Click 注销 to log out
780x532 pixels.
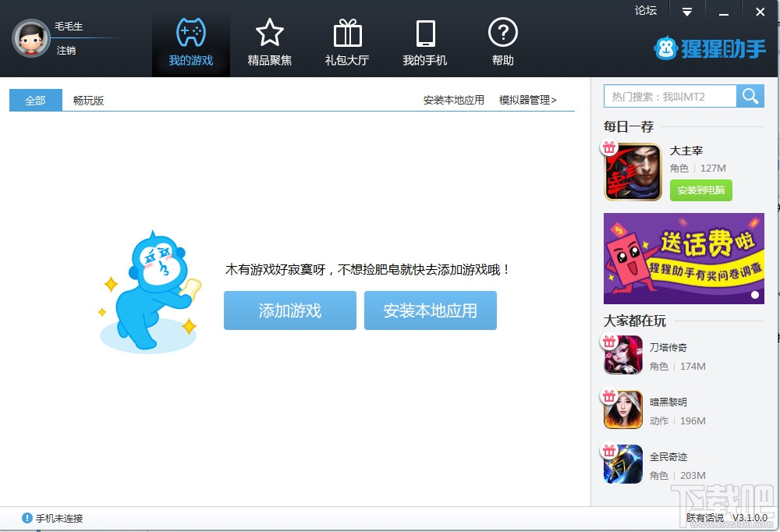coord(66,50)
